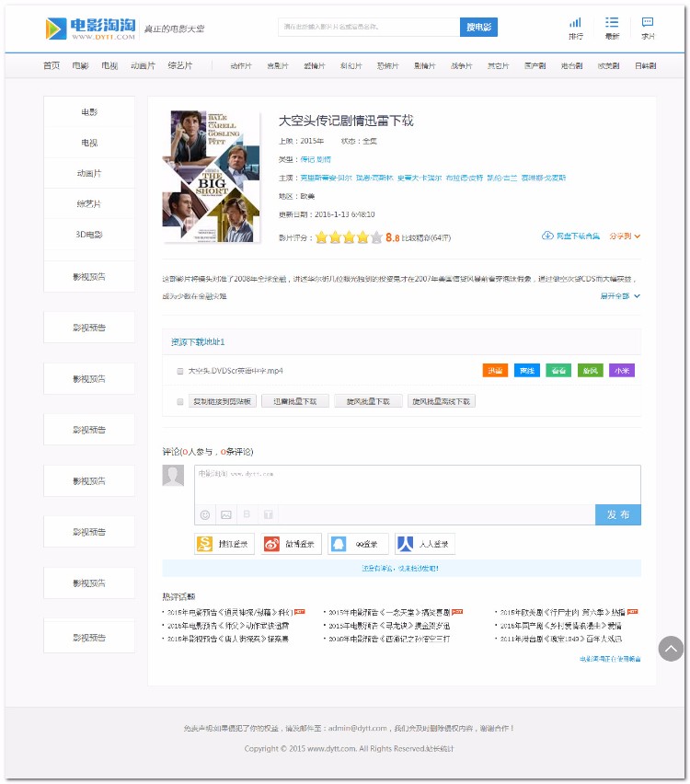Click the blue 离线 download button
The width and height of the screenshot is (690, 784).
pos(527,371)
